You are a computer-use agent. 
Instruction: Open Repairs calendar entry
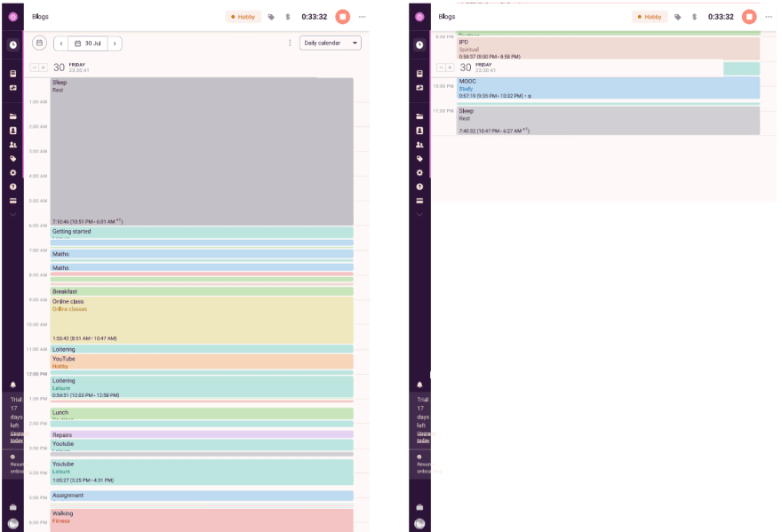coord(202,435)
